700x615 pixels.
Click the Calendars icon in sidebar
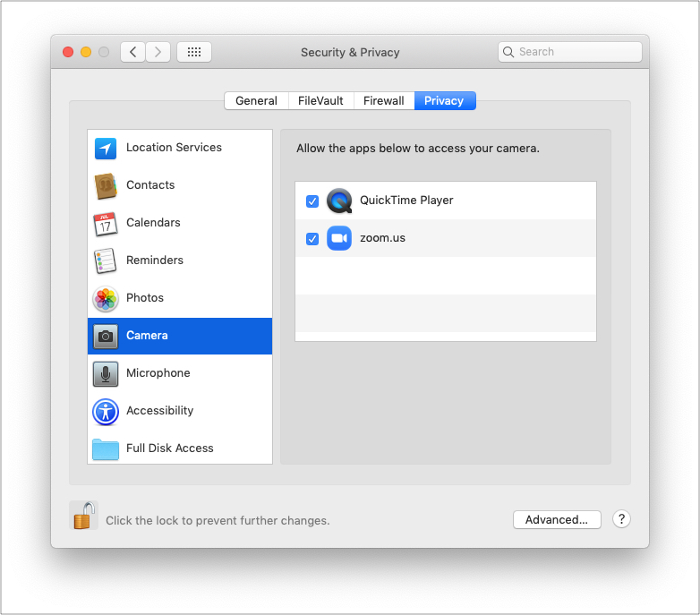click(106, 224)
